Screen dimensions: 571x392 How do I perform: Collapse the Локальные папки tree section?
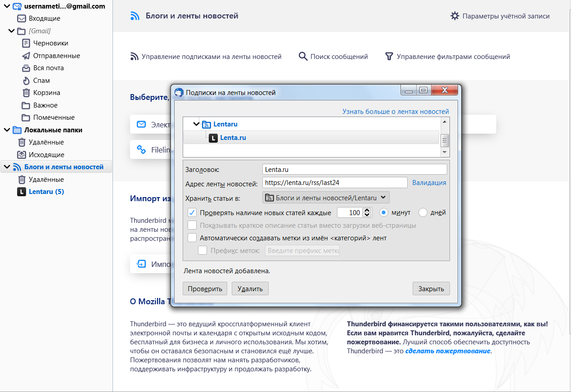coord(7,130)
